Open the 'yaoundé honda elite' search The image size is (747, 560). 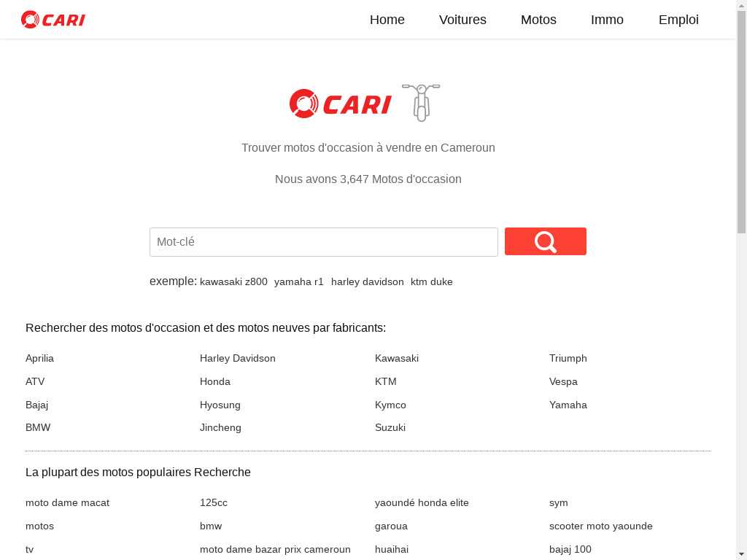[422, 503]
